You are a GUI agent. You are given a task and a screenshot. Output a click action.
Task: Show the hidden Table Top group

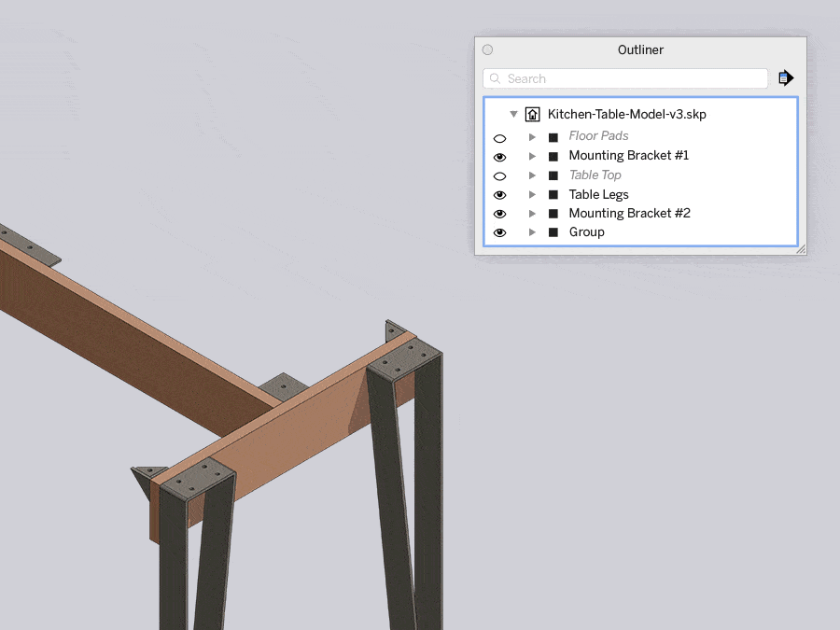[500, 175]
